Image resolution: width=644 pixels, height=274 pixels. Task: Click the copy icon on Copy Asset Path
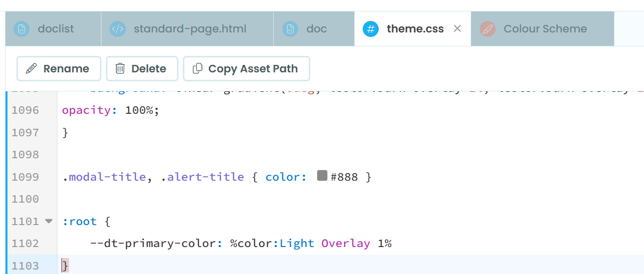coord(198,68)
